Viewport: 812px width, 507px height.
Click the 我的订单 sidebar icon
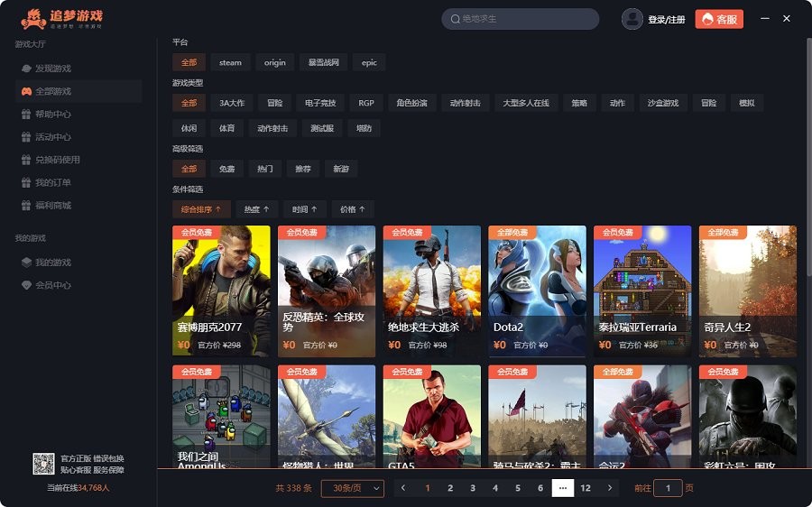[27, 182]
